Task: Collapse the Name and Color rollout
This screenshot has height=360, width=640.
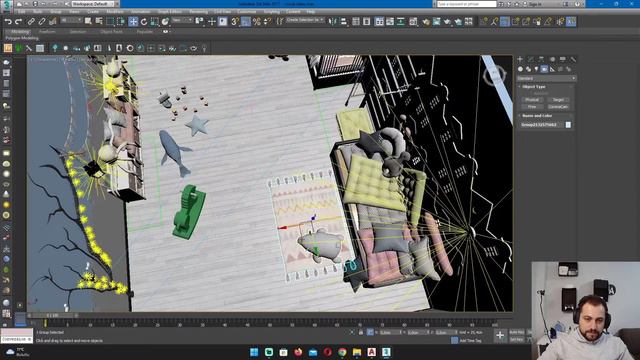Action: tap(537, 116)
